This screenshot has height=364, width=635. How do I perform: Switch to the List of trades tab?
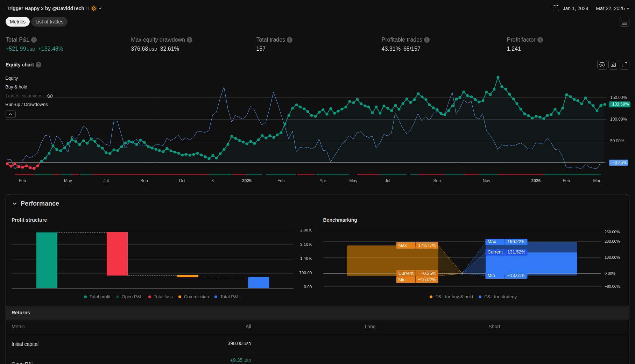[x=49, y=22]
